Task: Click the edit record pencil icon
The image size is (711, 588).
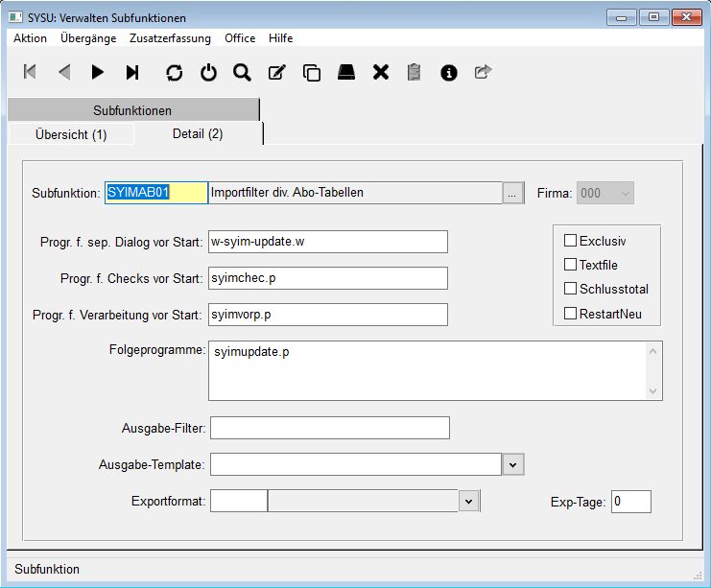Action: tap(277, 72)
